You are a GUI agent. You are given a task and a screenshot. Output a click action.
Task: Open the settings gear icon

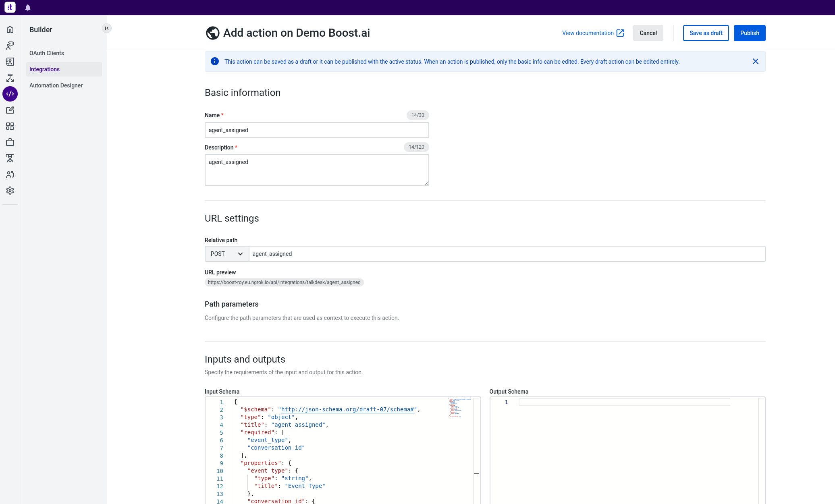tap(10, 191)
